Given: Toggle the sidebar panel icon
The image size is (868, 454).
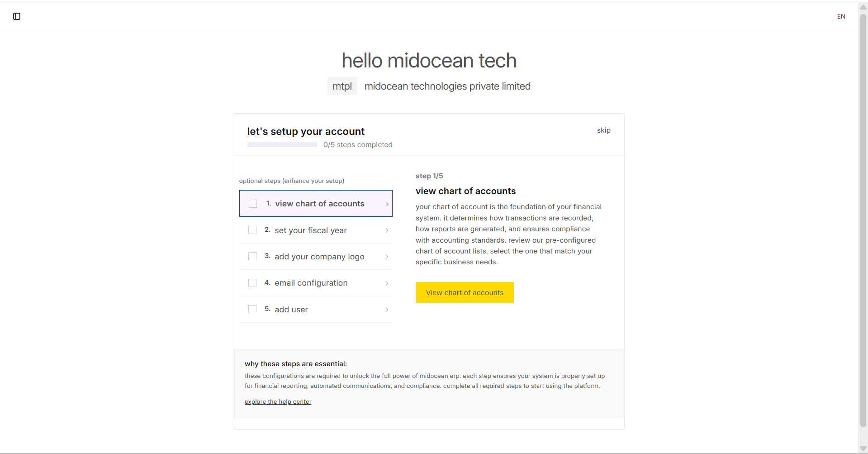Looking at the screenshot, I should point(17,16).
